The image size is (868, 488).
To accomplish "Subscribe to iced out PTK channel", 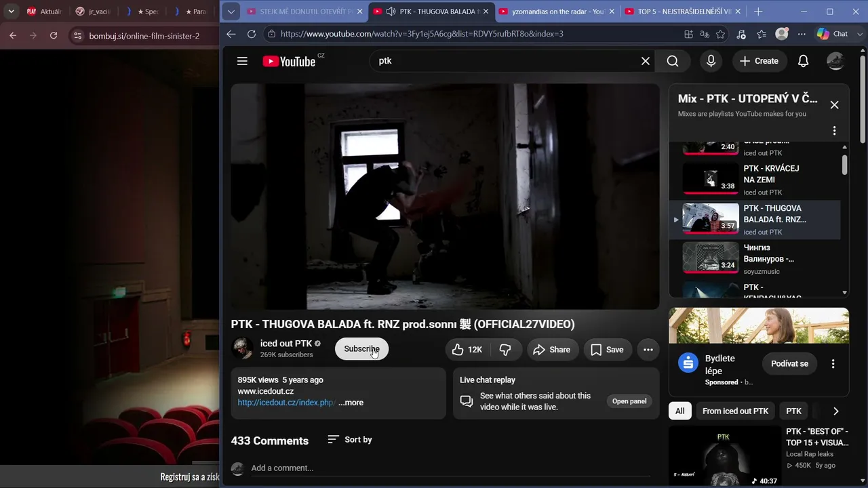I will [x=361, y=349].
